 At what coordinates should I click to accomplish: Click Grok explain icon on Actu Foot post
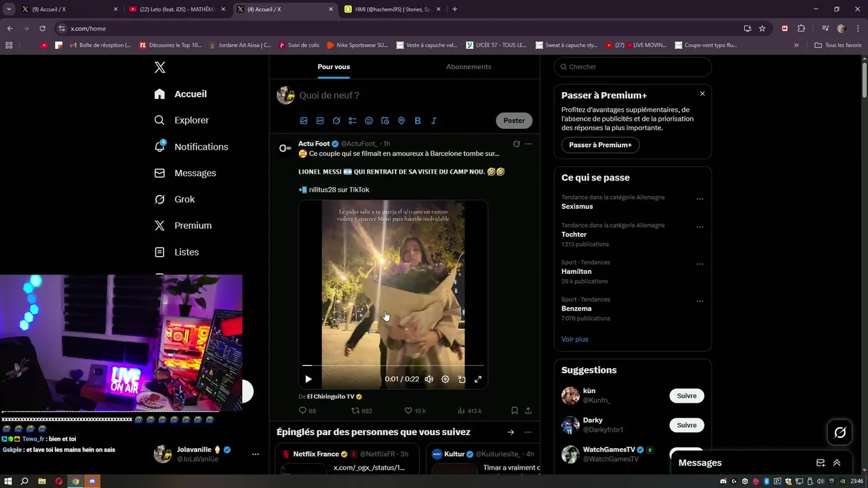pos(516,144)
